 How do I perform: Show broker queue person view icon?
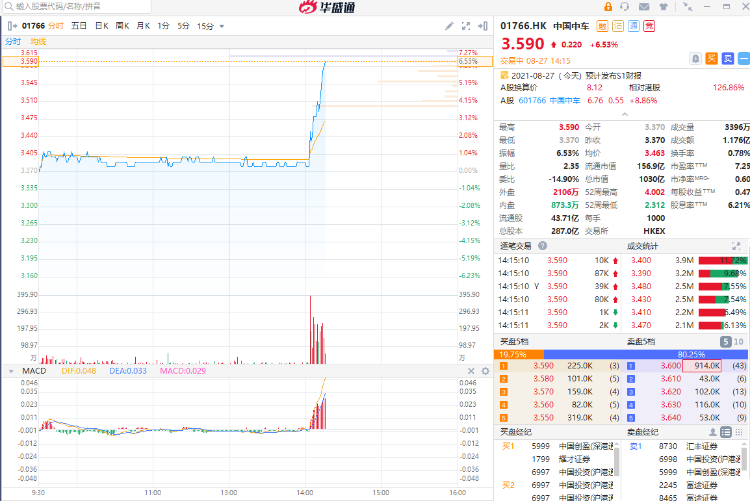click(713, 432)
